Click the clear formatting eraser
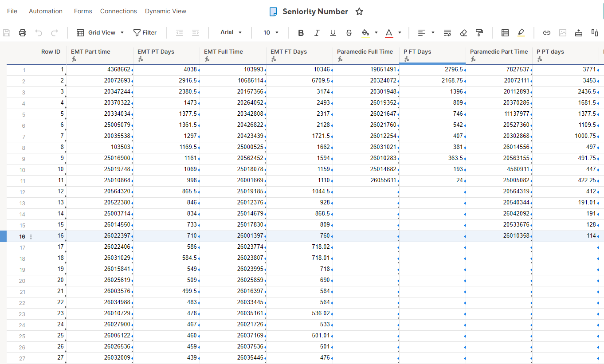This screenshot has height=364, width=604. pos(463,32)
